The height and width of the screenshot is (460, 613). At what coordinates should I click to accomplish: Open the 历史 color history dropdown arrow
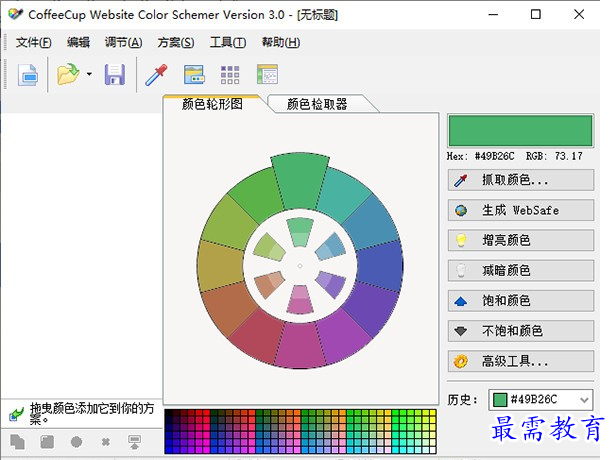coord(584,400)
